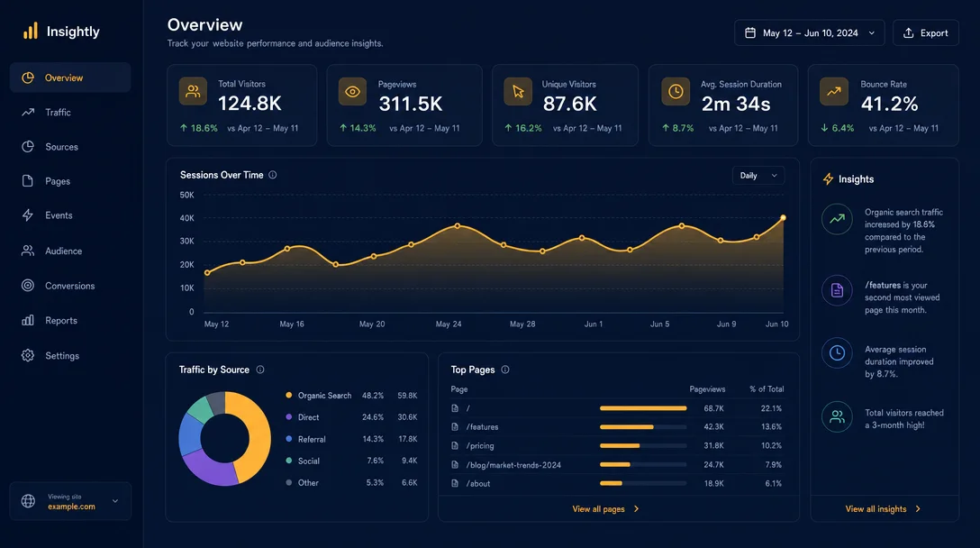This screenshot has height=548, width=980.
Task: Click the file icon for /about row
Action: pos(455,484)
